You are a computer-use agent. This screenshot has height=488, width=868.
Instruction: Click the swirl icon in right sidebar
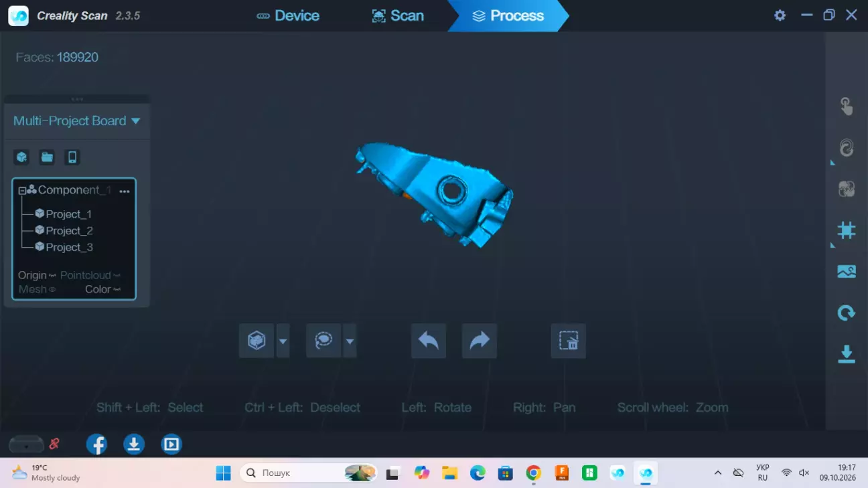point(847,147)
